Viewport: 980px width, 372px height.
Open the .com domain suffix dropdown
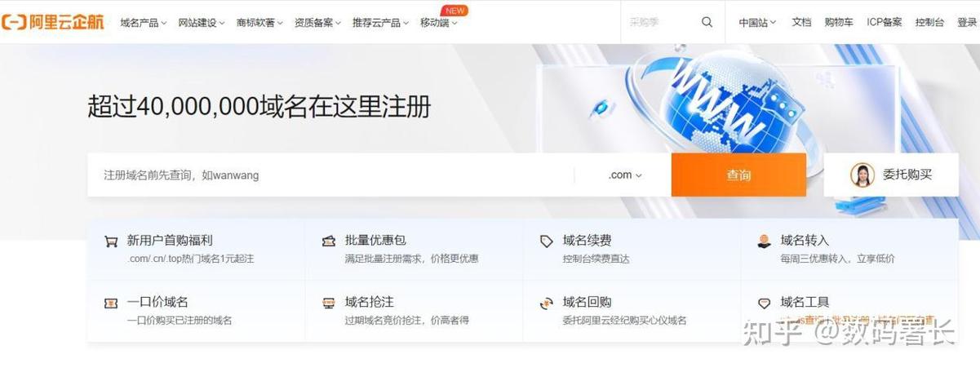click(x=625, y=175)
